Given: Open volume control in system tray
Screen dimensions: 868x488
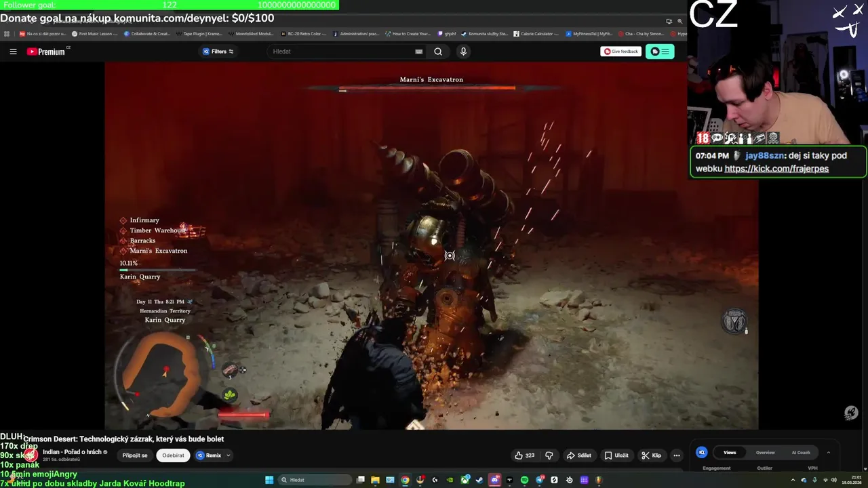Looking at the screenshot, I should [x=834, y=480].
